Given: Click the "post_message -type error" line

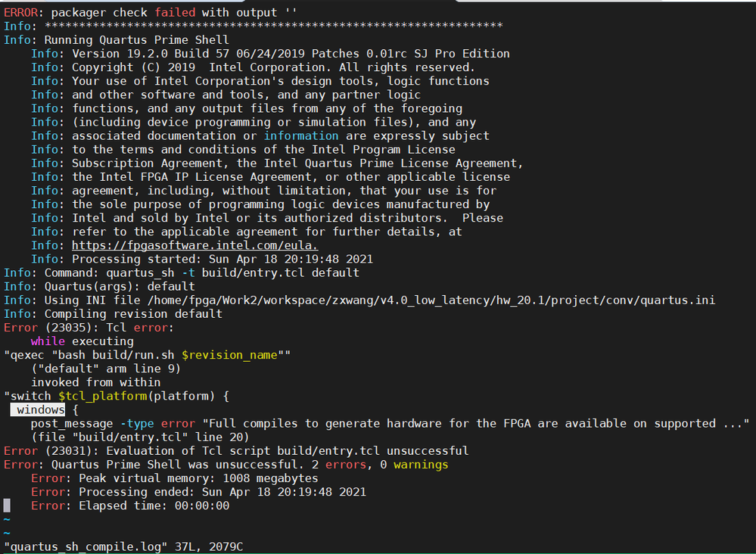Looking at the screenshot, I should [x=390, y=424].
